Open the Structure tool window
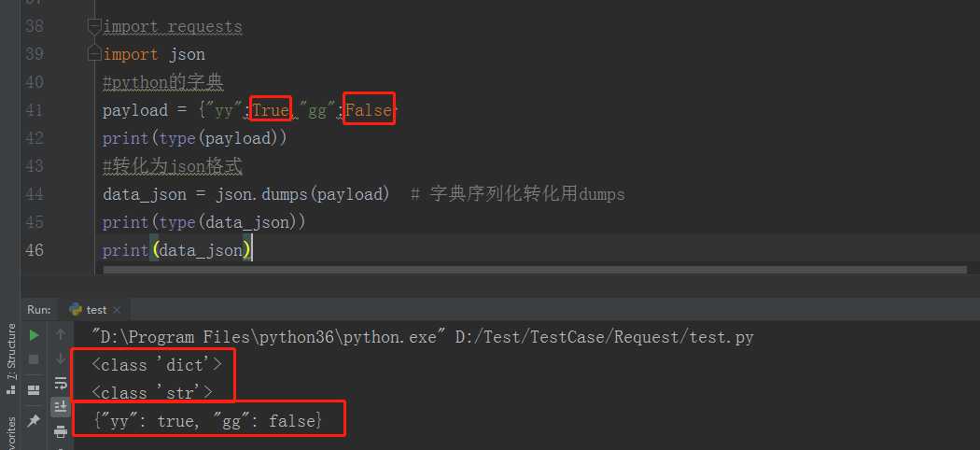 tap(10, 359)
